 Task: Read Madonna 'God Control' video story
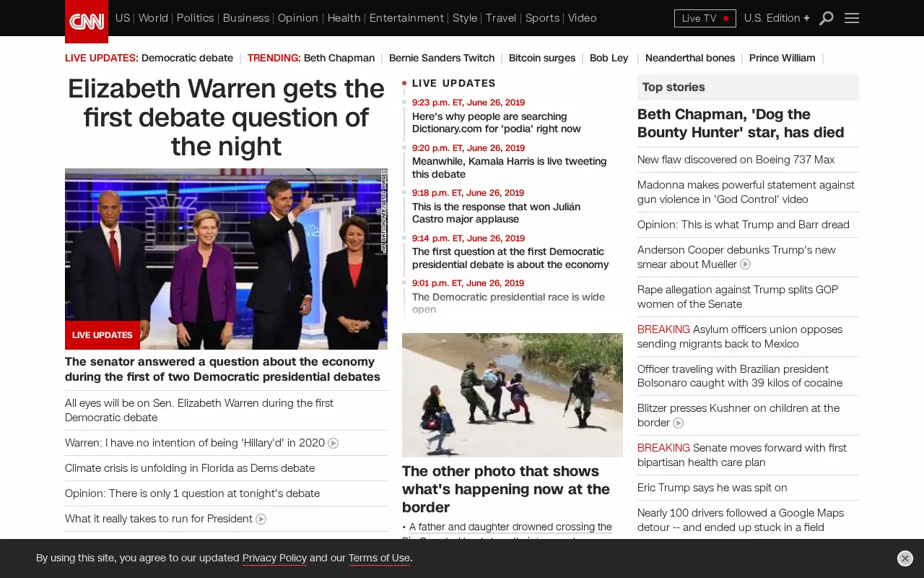tap(746, 192)
